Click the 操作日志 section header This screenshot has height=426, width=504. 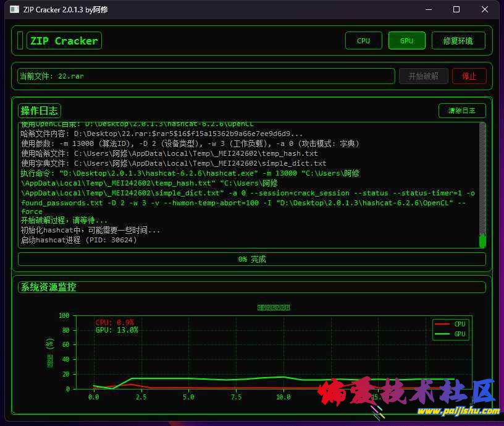coord(40,111)
